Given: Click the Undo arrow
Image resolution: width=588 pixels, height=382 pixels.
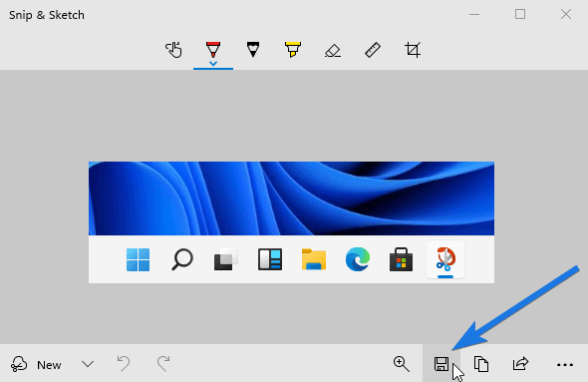Looking at the screenshot, I should tap(124, 364).
